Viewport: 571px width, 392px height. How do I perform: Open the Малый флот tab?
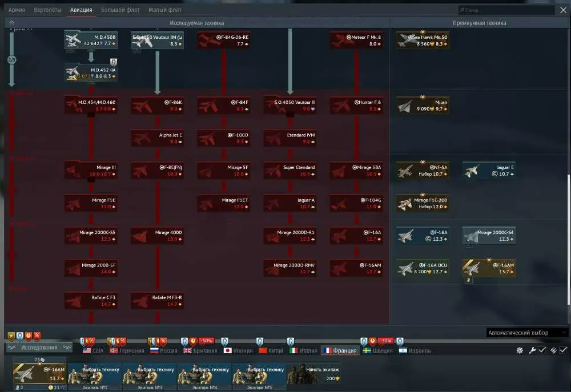click(x=165, y=10)
